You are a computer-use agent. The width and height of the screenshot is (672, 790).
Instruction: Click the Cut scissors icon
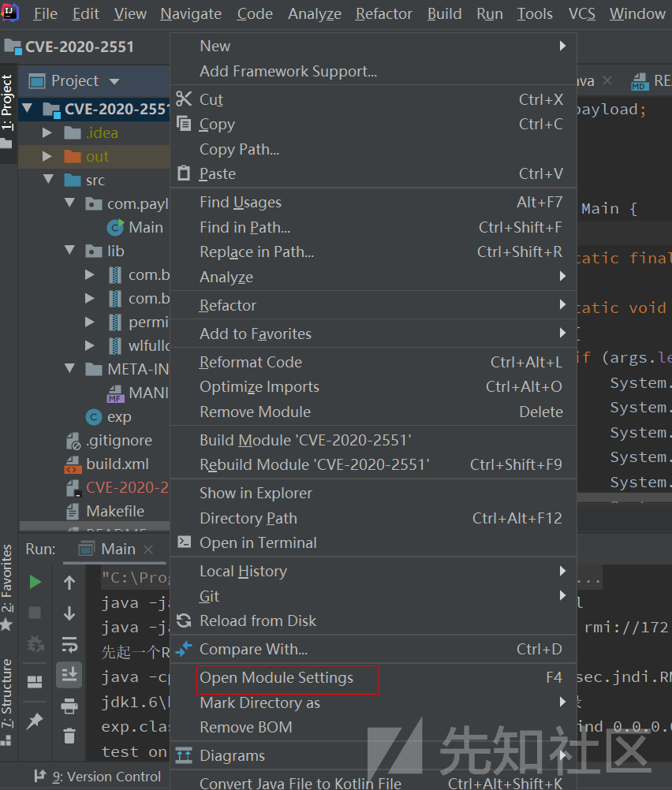[x=184, y=99]
